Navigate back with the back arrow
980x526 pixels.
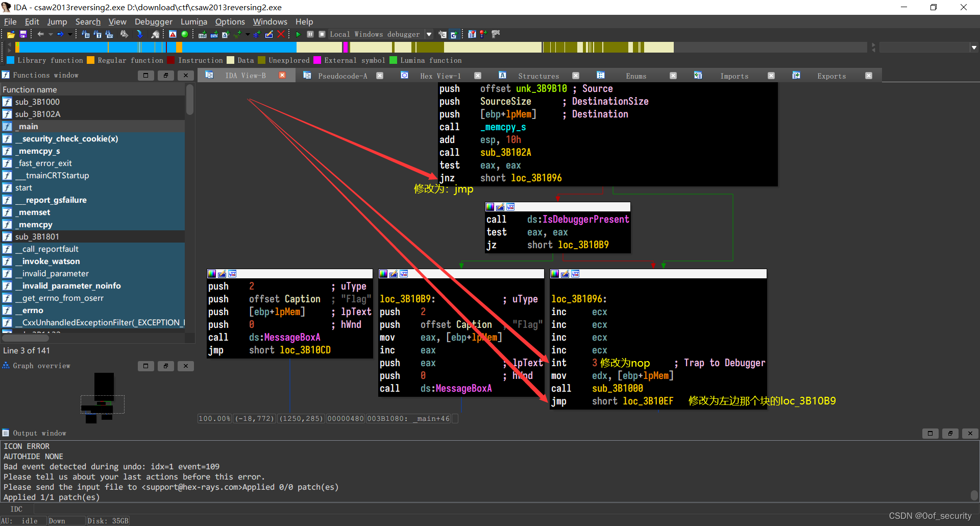pyautogui.click(x=40, y=34)
